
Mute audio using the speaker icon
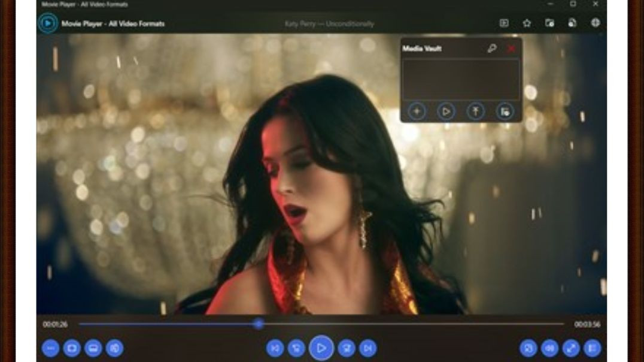pyautogui.click(x=549, y=348)
